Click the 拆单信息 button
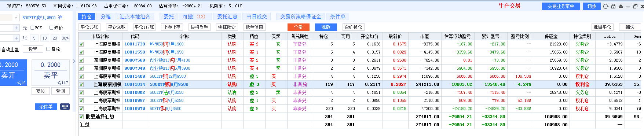 click(x=254, y=27)
